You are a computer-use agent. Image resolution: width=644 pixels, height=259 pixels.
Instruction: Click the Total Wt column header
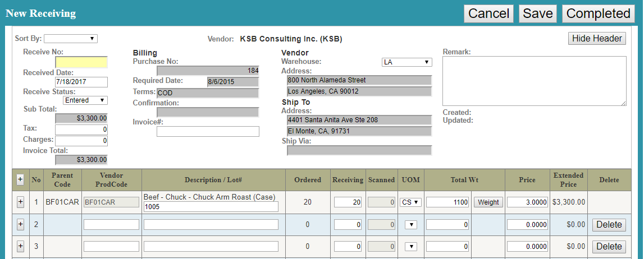465,180
